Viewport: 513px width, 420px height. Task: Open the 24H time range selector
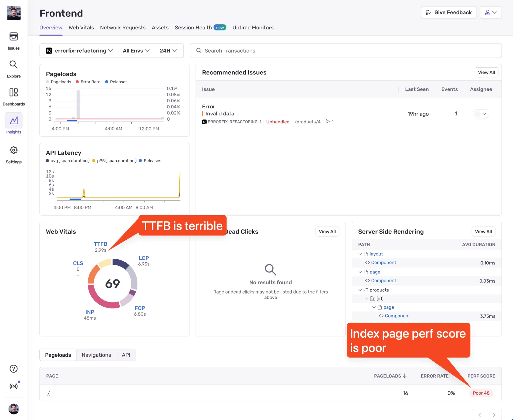pos(168,51)
